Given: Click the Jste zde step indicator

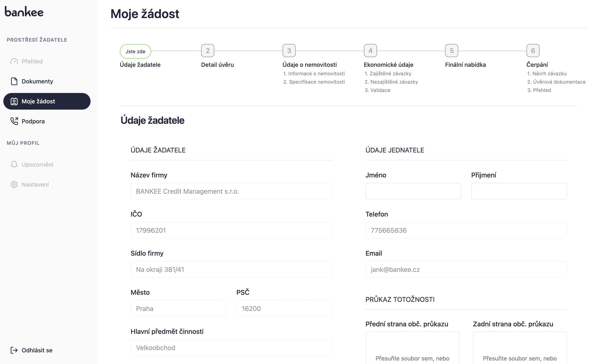Looking at the screenshot, I should click(x=135, y=51).
